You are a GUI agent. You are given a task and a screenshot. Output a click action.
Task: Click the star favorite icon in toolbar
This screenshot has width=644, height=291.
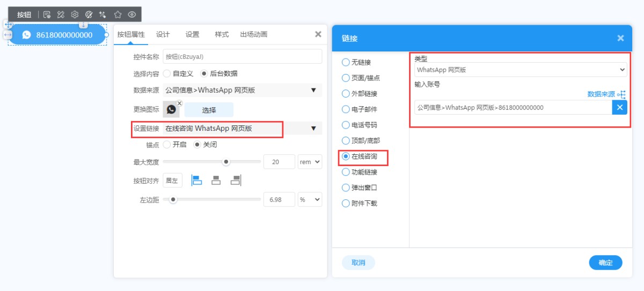pyautogui.click(x=118, y=14)
